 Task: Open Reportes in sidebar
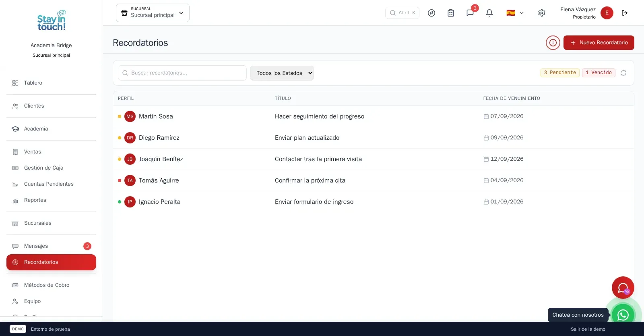(52, 200)
